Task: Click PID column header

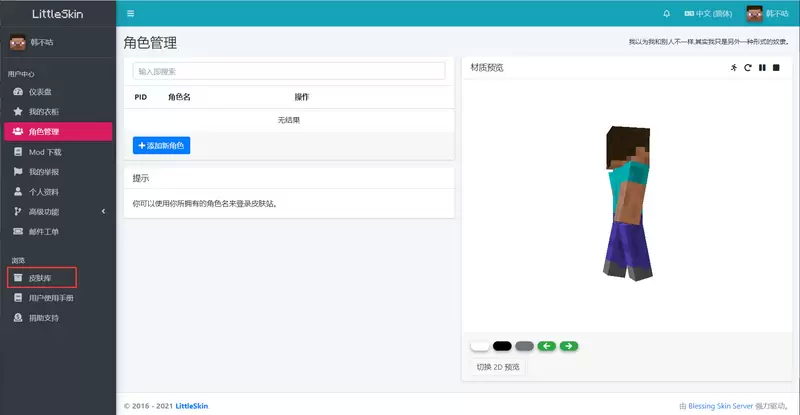Action: (141, 97)
